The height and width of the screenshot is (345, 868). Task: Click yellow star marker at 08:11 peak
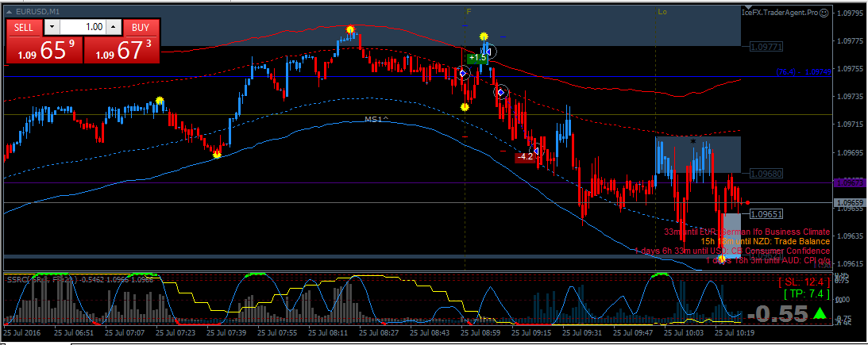[350, 29]
